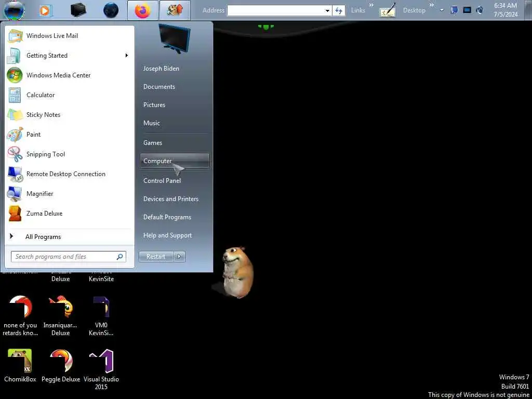
Task: Open Getting Started entry
Action: (70, 55)
